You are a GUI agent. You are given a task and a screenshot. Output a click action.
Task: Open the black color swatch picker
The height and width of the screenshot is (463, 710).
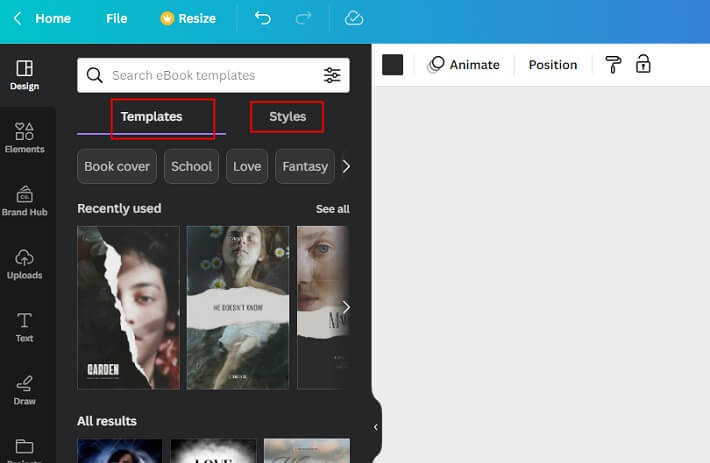(x=393, y=65)
